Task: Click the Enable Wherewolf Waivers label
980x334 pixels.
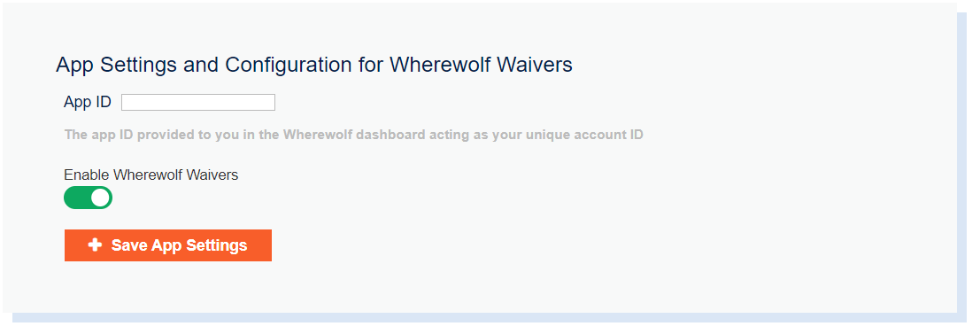Action: click(x=151, y=175)
